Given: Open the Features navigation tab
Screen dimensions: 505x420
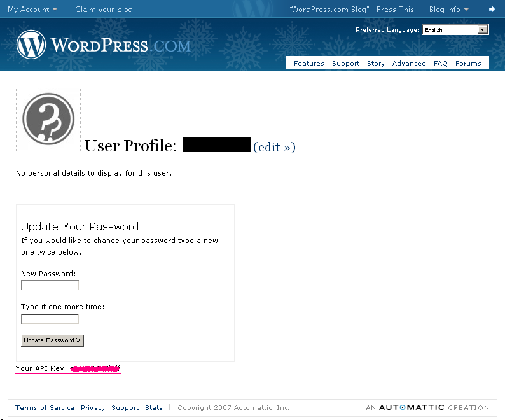Looking at the screenshot, I should click(x=308, y=63).
